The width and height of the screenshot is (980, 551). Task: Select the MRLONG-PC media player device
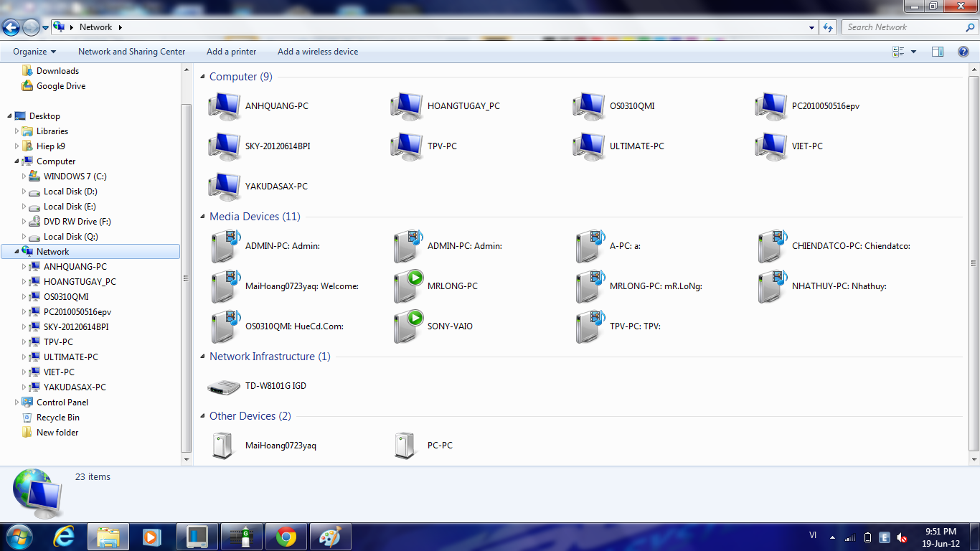coord(407,286)
